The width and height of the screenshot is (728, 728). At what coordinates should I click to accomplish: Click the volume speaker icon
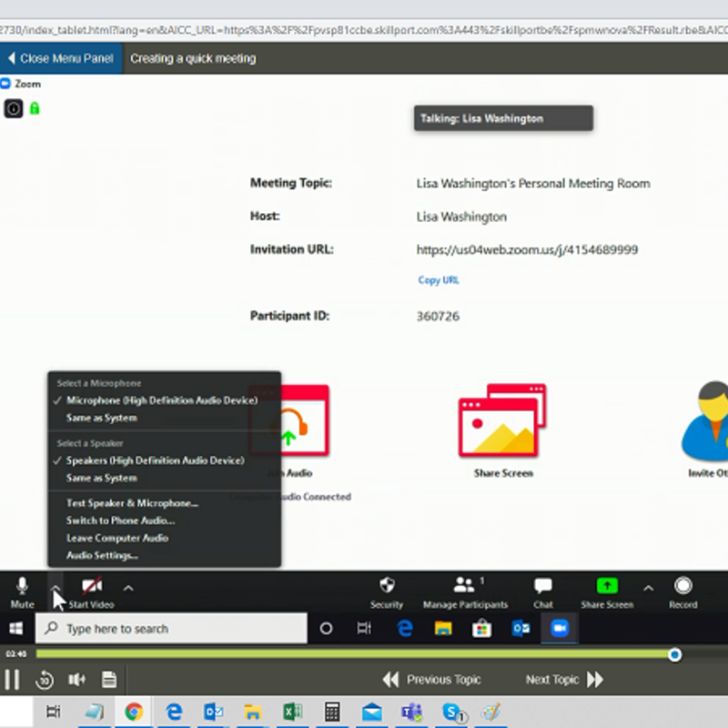point(76,680)
